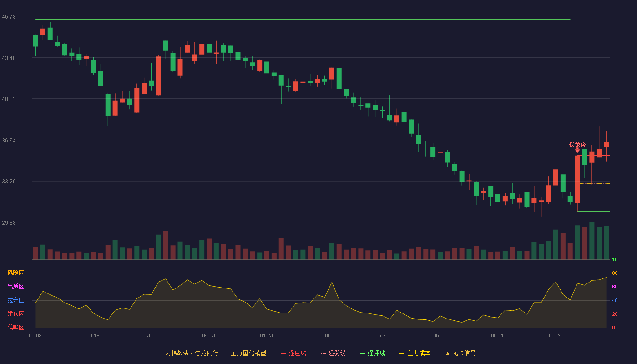Click the blue 40 indicator axis value
The width and height of the screenshot is (637, 364).
click(x=615, y=300)
